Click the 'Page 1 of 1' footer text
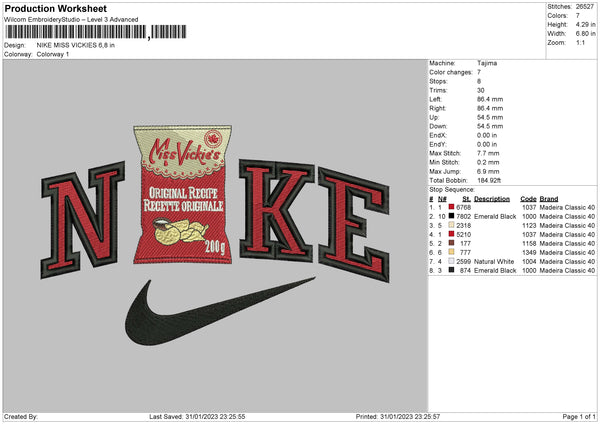 (579, 416)
